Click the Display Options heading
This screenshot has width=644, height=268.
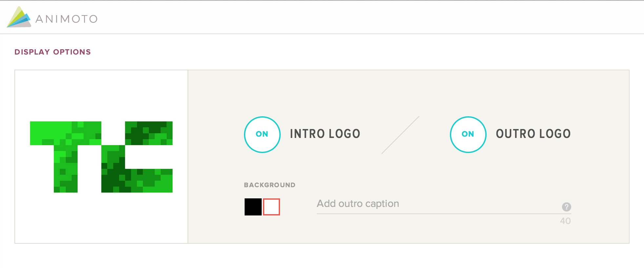[52, 52]
